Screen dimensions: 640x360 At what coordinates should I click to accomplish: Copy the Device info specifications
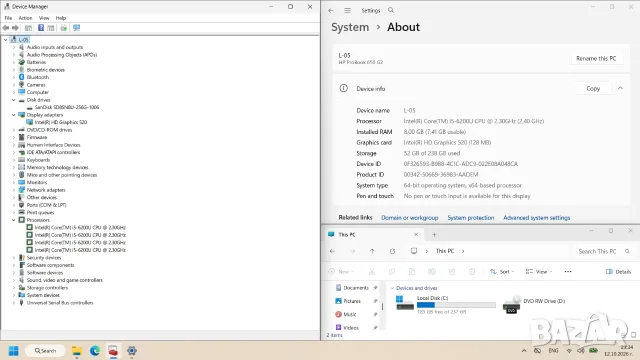pos(593,89)
